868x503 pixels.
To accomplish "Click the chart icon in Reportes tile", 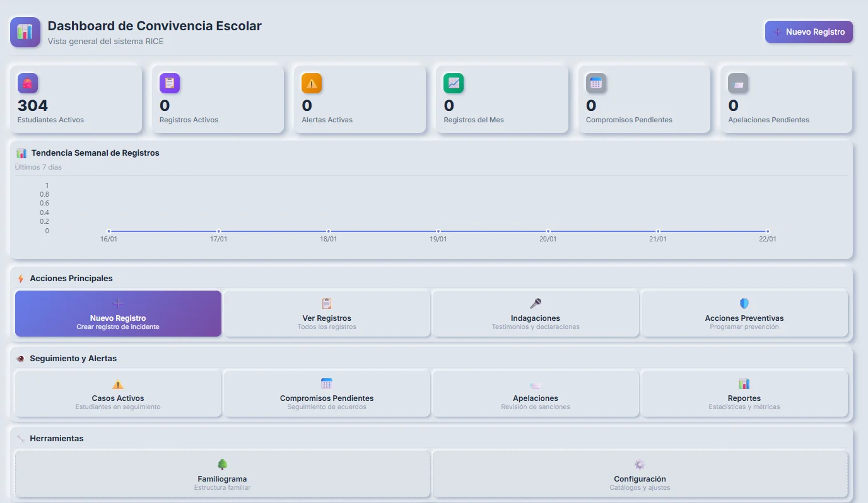I will tap(744, 384).
